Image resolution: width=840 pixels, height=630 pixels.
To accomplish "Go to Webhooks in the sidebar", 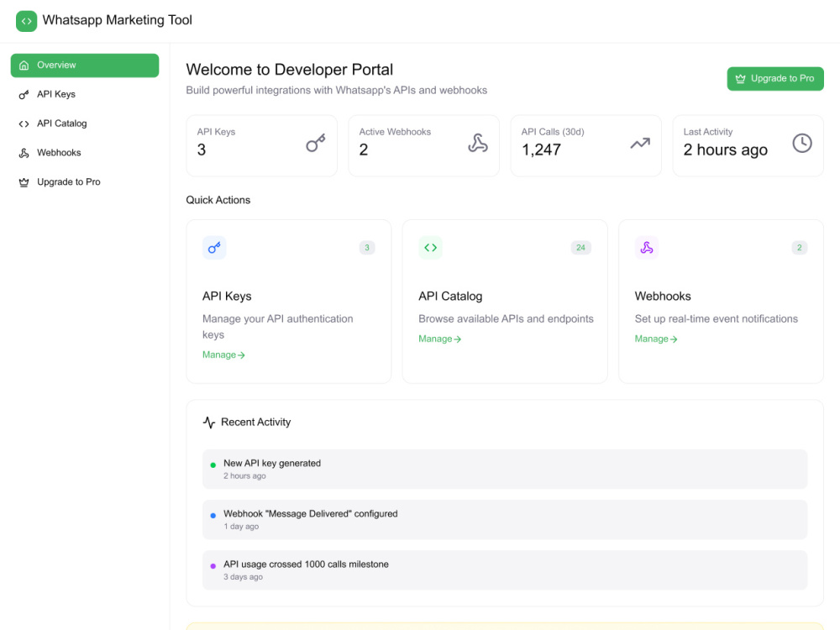I will pyautogui.click(x=85, y=153).
